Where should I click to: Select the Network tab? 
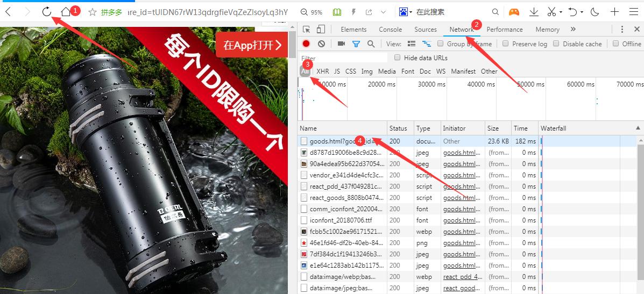[x=461, y=29]
